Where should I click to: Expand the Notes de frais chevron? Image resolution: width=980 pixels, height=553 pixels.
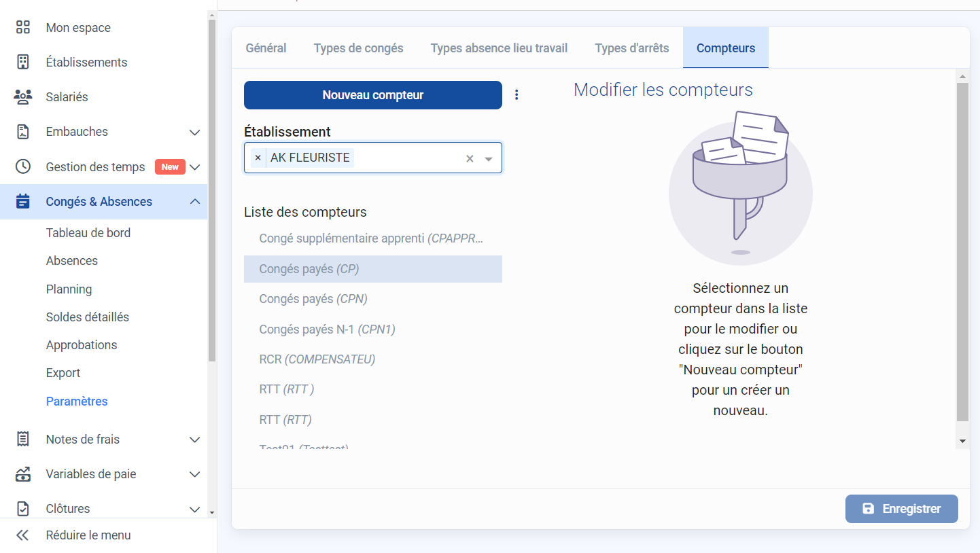click(x=194, y=440)
